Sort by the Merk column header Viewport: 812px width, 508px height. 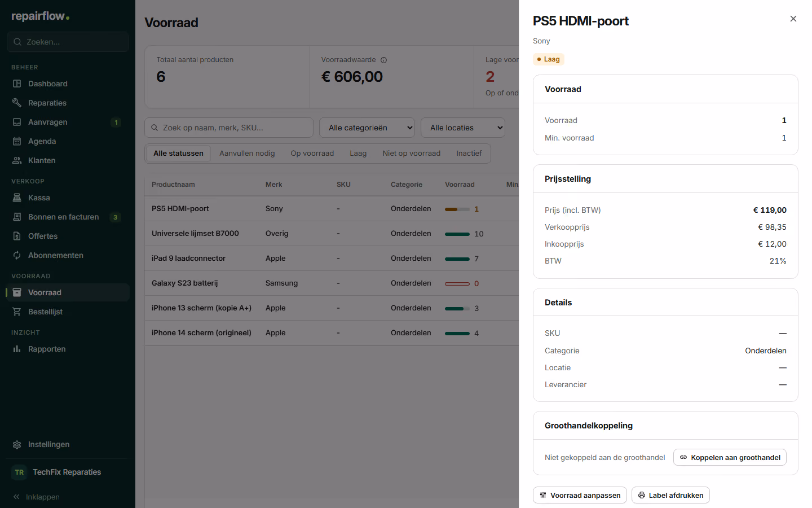click(x=274, y=185)
